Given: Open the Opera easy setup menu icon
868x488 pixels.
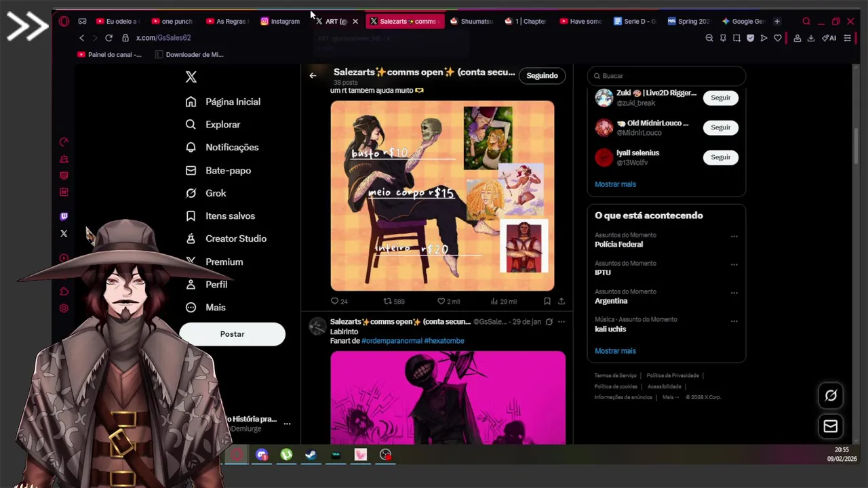Looking at the screenshot, I should tap(847, 38).
